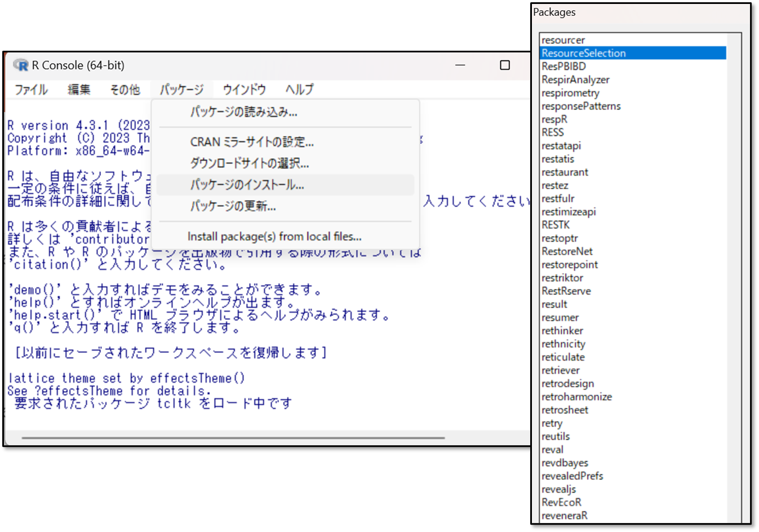
Task: Click ダウンロードサイトの選択 menu item
Action: (249, 163)
